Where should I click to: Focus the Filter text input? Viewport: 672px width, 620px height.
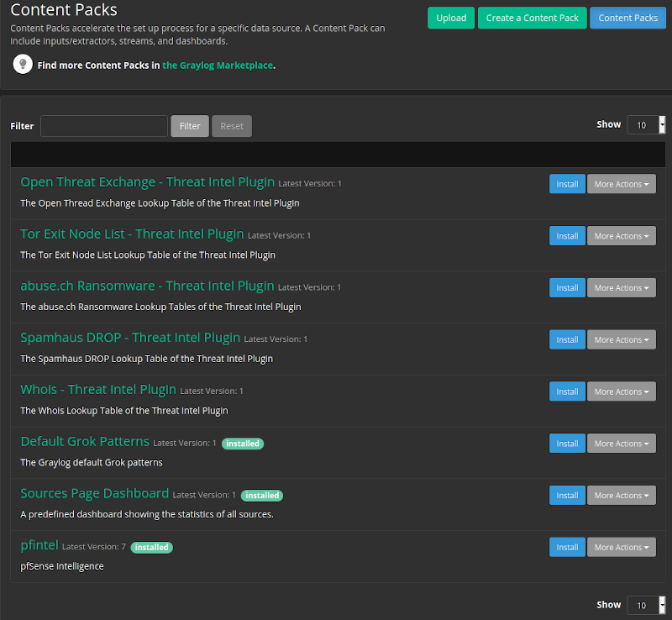(x=104, y=126)
